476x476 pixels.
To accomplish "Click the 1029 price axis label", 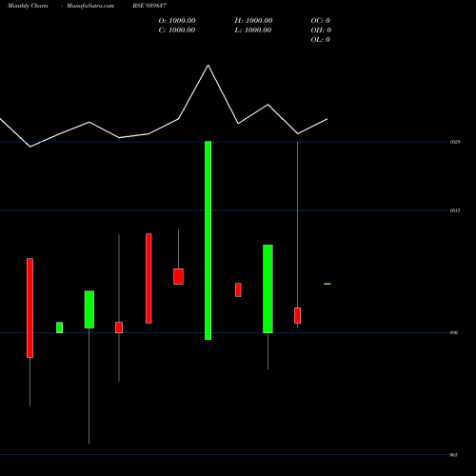I will tap(455, 142).
